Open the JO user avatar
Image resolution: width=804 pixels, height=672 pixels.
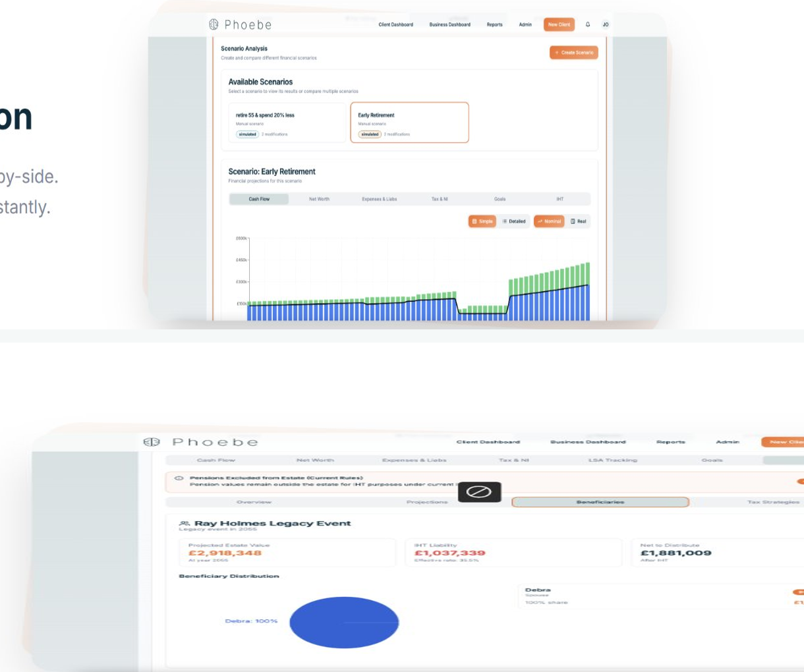pyautogui.click(x=605, y=24)
